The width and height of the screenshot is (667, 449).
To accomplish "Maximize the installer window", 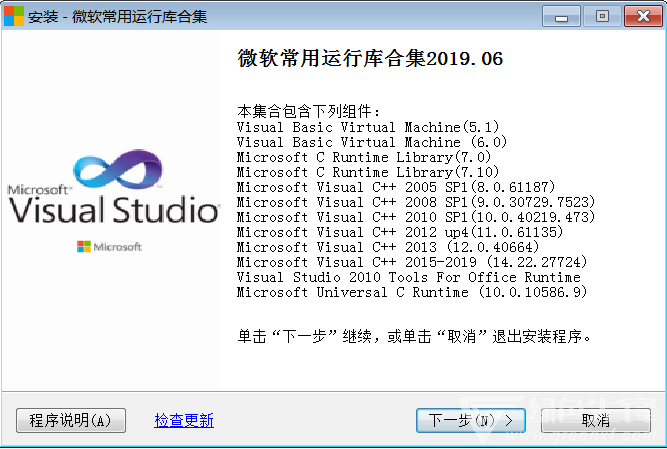I will point(602,17).
